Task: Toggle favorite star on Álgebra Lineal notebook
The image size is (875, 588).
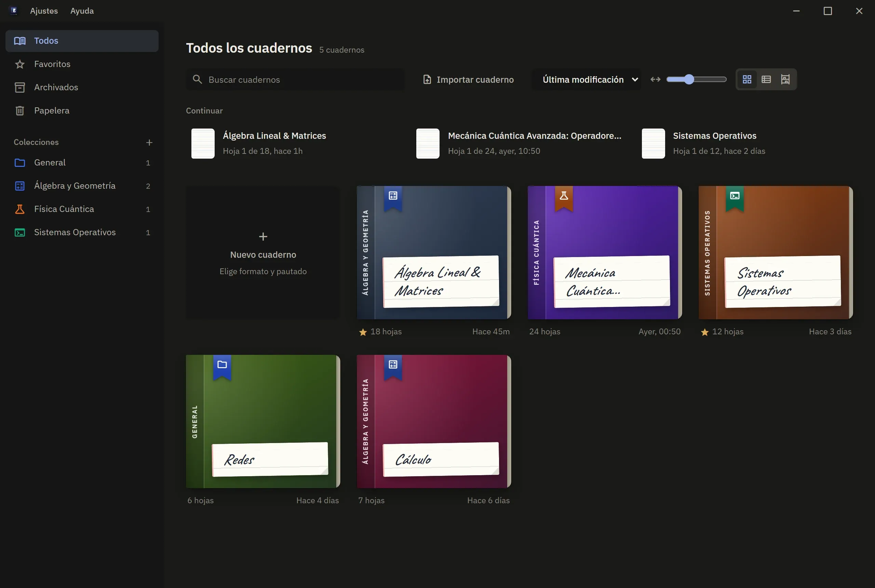Action: [363, 332]
